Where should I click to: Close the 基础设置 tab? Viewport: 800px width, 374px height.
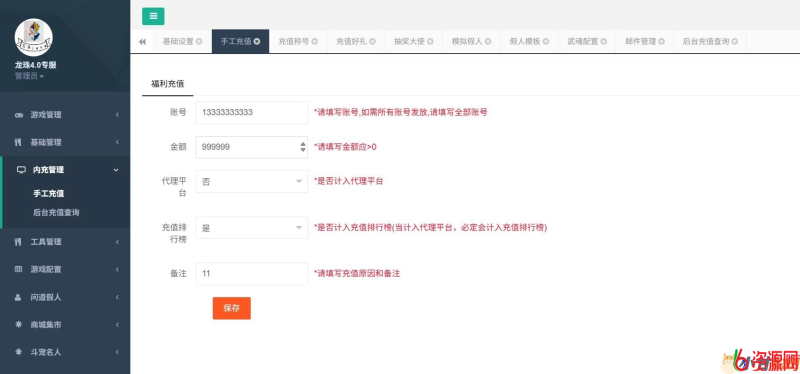199,42
